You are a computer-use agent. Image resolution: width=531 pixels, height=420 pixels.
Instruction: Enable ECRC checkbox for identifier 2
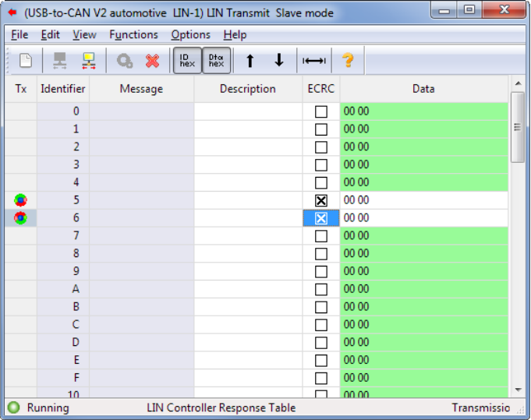click(321, 146)
